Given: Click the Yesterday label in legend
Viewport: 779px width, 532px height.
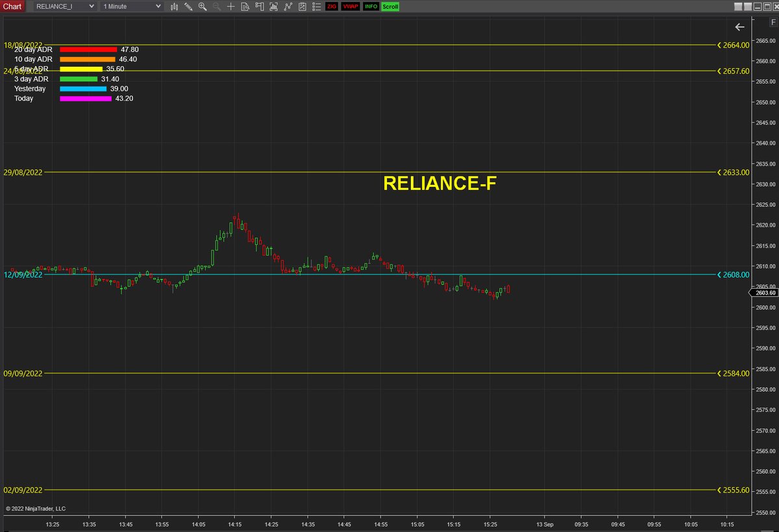Looking at the screenshot, I should 30,88.
